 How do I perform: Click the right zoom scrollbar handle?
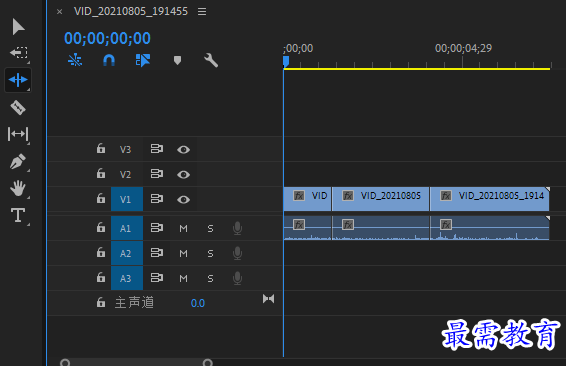coord(208,362)
